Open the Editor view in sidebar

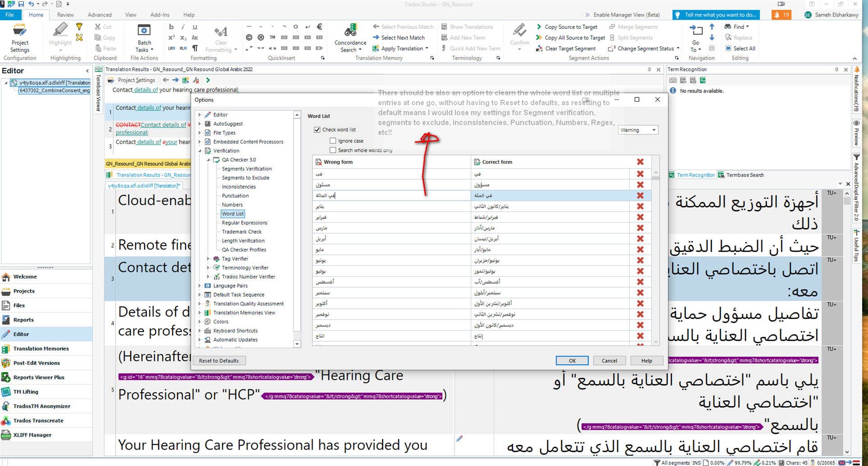46,334
